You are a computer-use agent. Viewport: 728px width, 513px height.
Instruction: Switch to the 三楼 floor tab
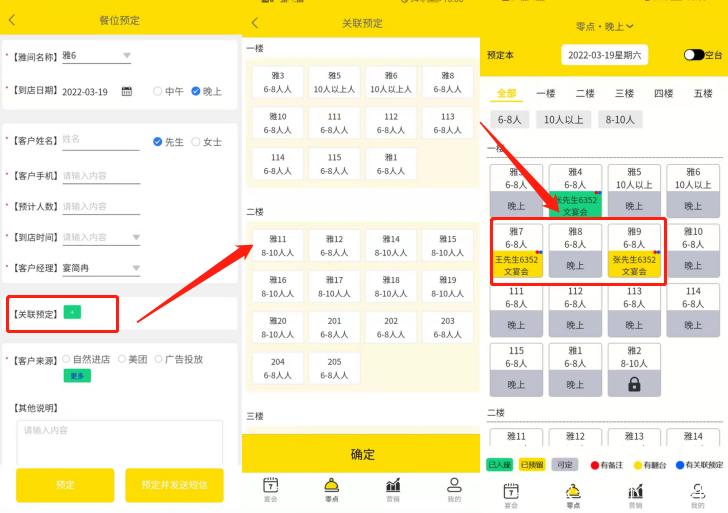pos(624,93)
